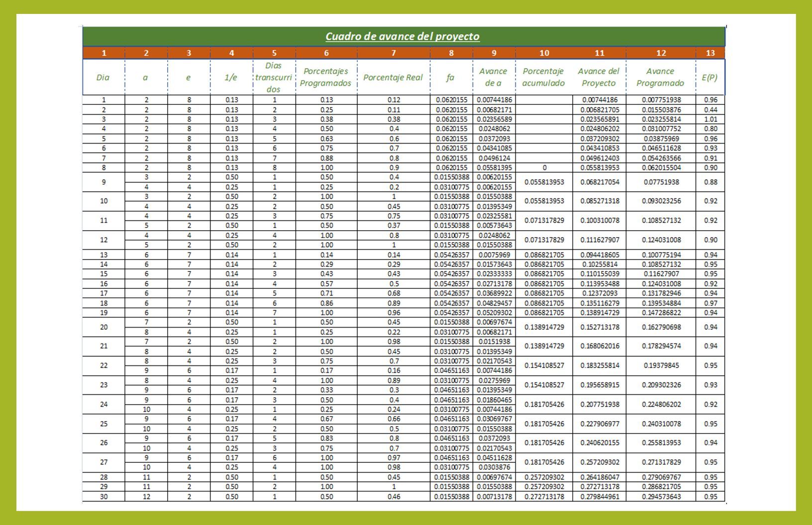Select Avance Programado value 0.19379845
This screenshot has width=812, height=525.
coord(661,365)
